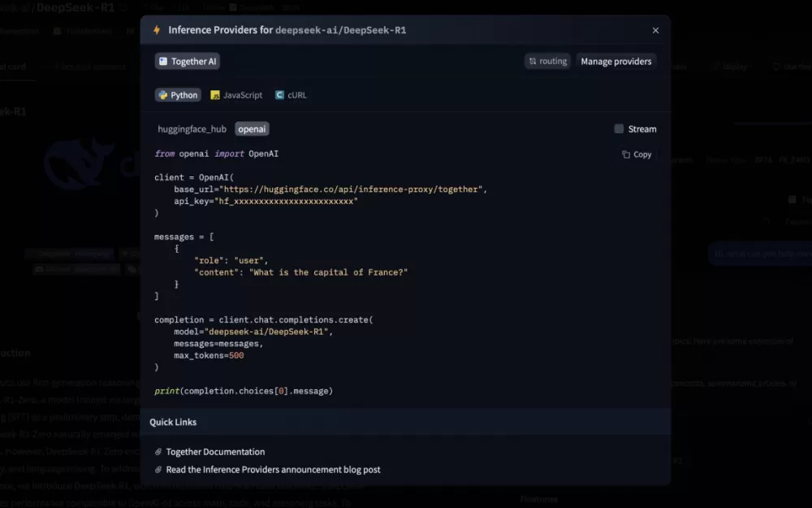Click the print(completion.choices[0].message) line
This screenshot has width=812, height=508.
pos(244,391)
